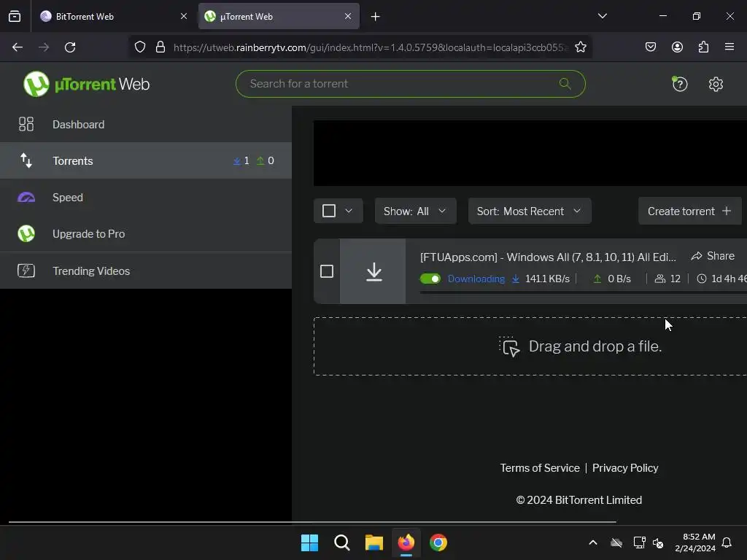The image size is (747, 560).
Task: Open a new browser tab
Action: point(376,17)
